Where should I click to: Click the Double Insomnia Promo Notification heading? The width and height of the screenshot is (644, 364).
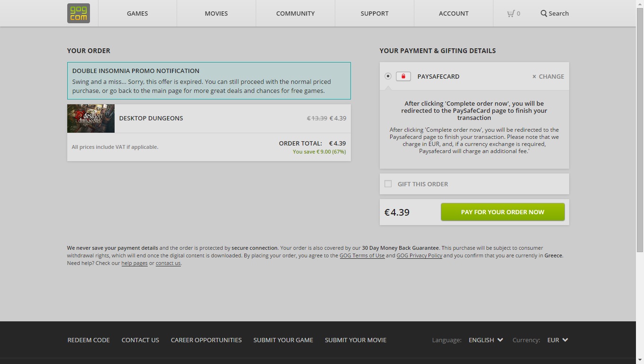[x=136, y=71]
